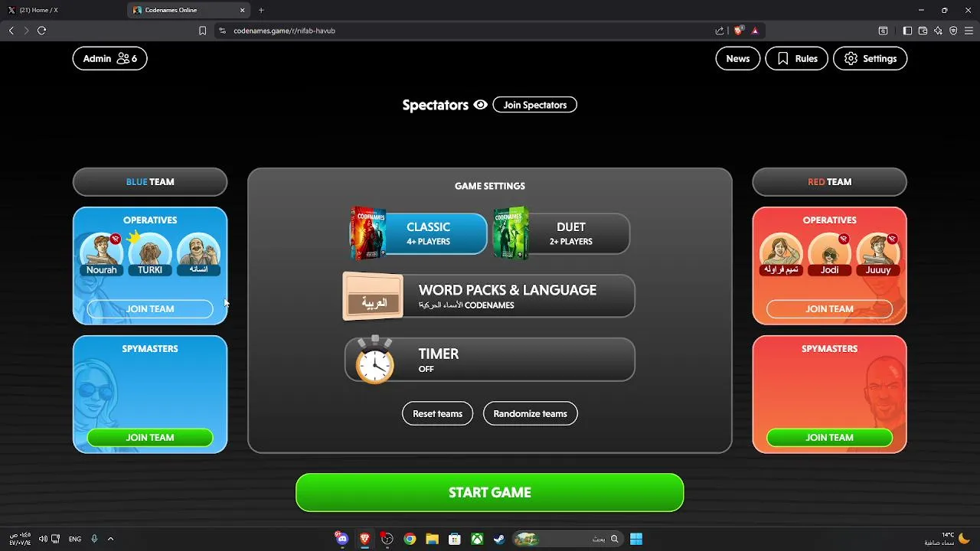Join Red team spymasters

click(x=829, y=438)
